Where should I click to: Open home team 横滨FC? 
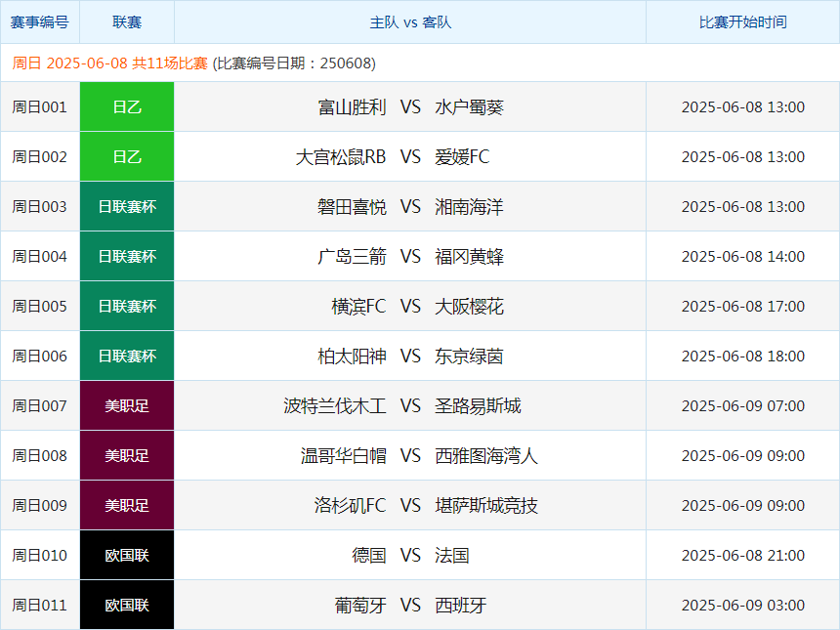(x=358, y=307)
